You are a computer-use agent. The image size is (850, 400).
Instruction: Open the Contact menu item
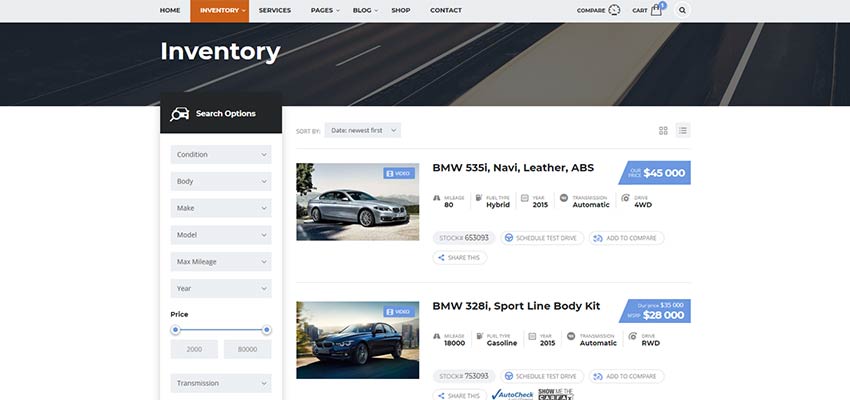(446, 10)
